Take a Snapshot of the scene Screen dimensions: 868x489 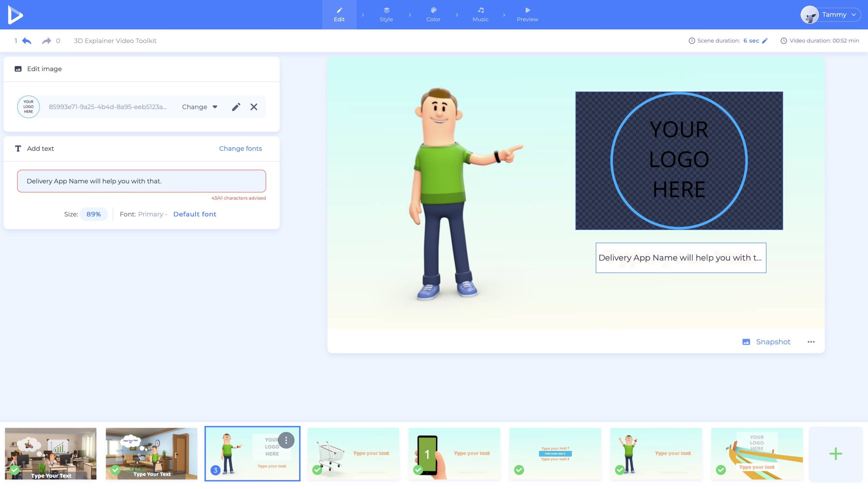click(x=767, y=342)
